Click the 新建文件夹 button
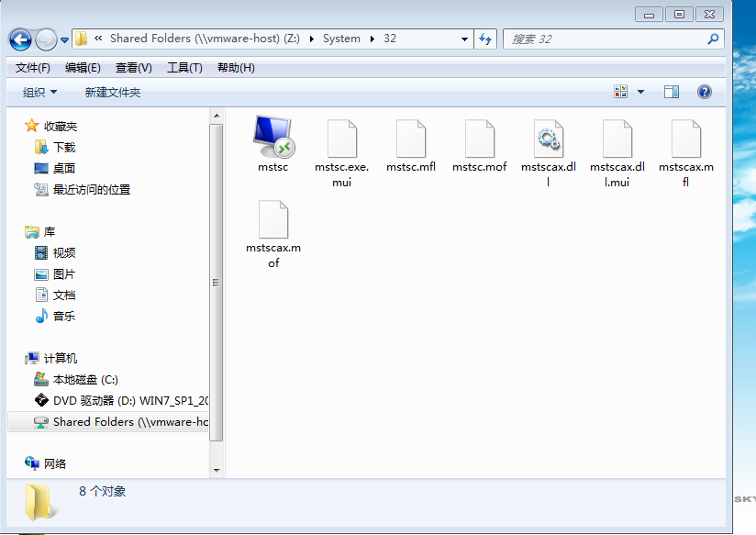The image size is (756, 535). [x=110, y=91]
